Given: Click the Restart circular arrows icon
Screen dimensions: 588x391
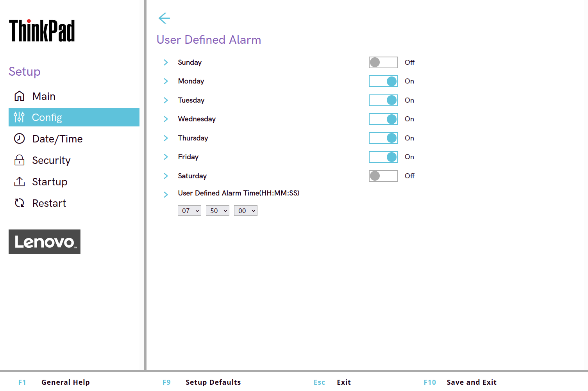Looking at the screenshot, I should pos(19,203).
